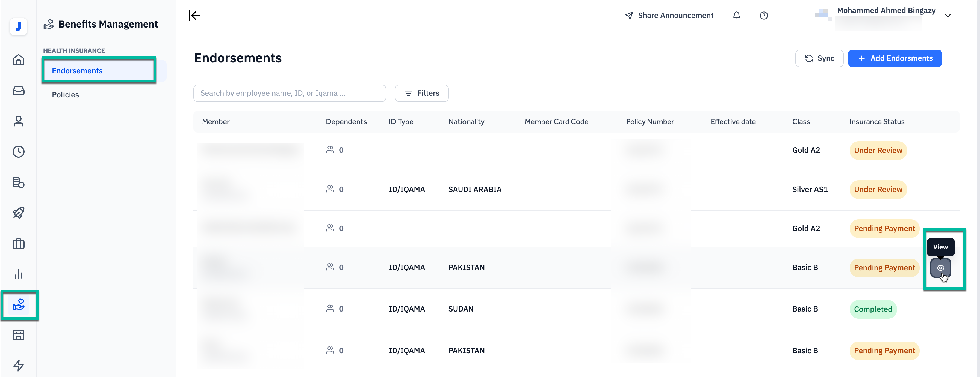Open the Filters options
This screenshot has width=980, height=377.
(x=421, y=93)
